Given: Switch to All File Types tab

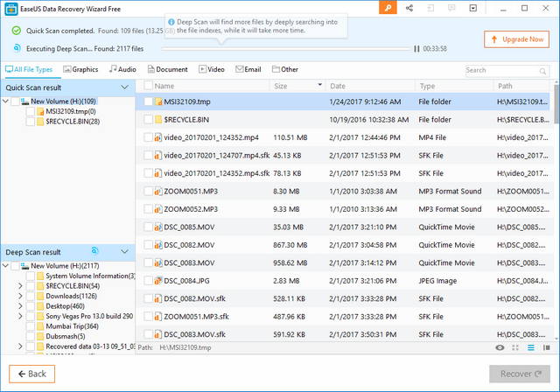Looking at the screenshot, I should click(29, 70).
